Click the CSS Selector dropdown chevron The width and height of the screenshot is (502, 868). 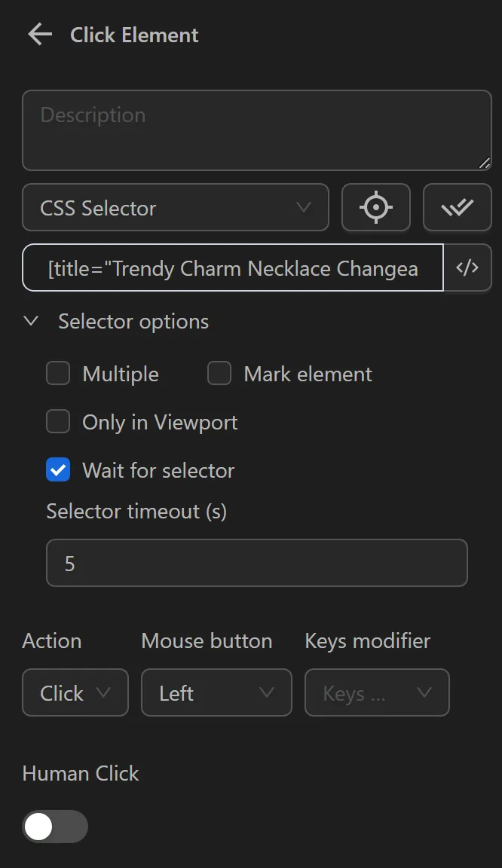304,207
